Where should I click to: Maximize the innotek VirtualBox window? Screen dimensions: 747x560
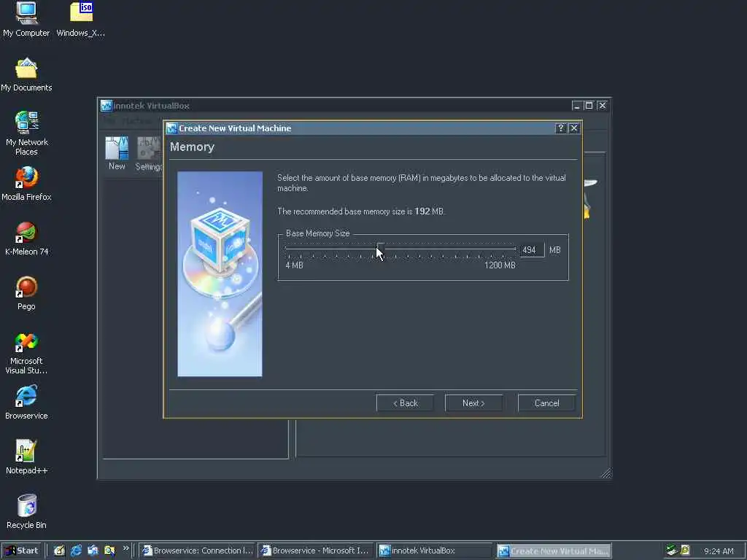[x=589, y=105]
